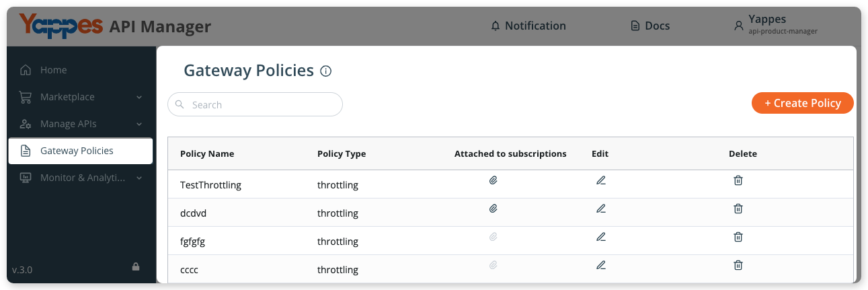Click the policy Search input field
The width and height of the screenshot is (868, 290).
point(255,105)
